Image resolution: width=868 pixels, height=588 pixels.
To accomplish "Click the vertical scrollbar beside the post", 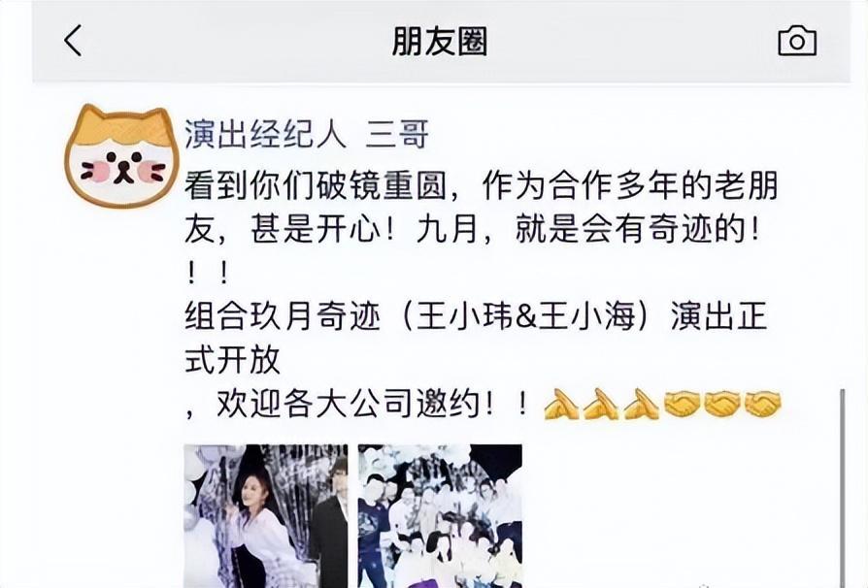I will (843, 487).
